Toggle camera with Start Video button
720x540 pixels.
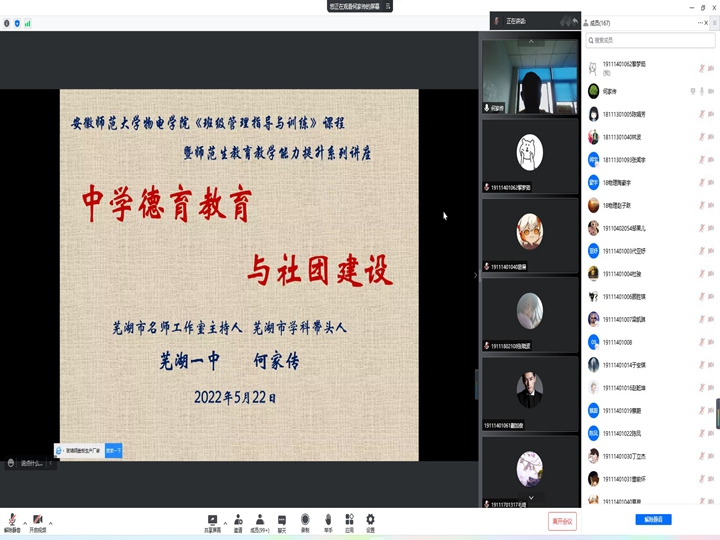[x=37, y=522]
